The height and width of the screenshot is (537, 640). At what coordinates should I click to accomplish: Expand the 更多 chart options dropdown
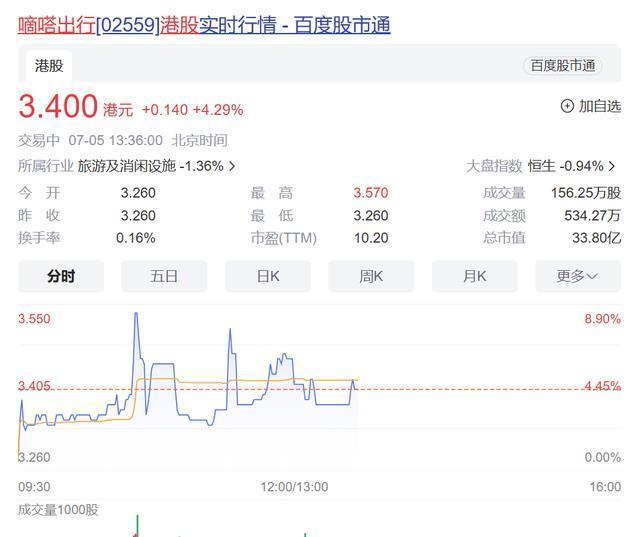pos(577,276)
